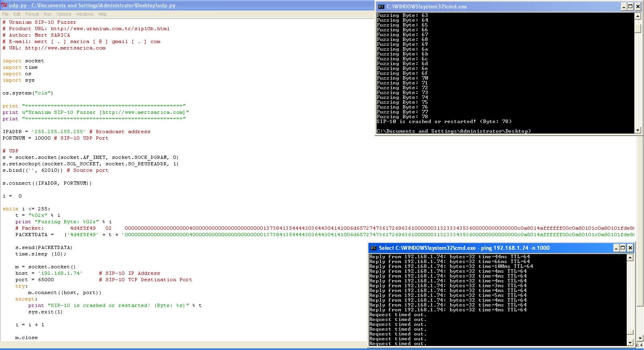Click scroll-up arrow in top cmd.exe window
The width and height of the screenshot is (644, 350).
[638, 16]
